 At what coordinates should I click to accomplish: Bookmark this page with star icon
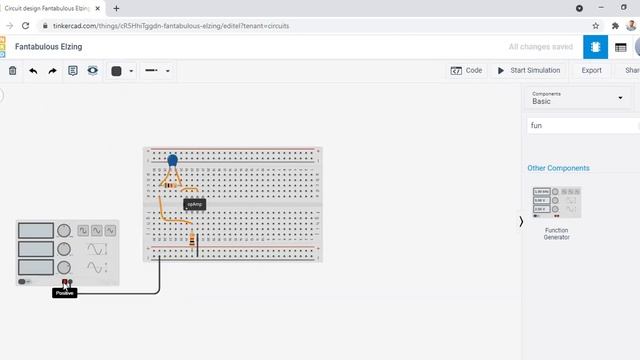coord(596,26)
